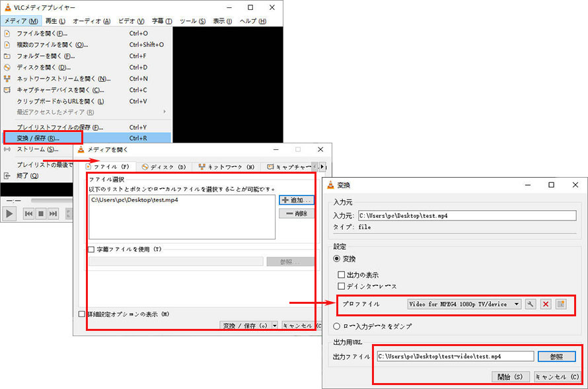Open the 再生 menu

[x=55, y=21]
